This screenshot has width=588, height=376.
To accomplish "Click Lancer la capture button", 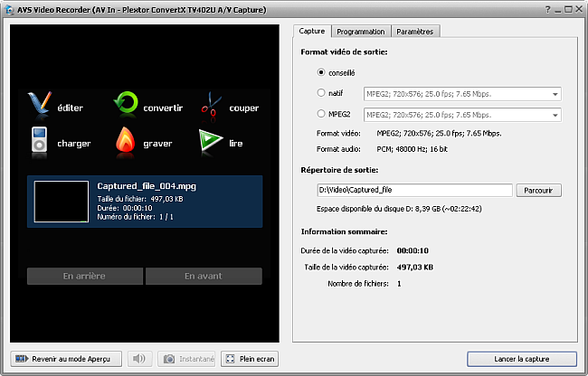I will [522, 359].
